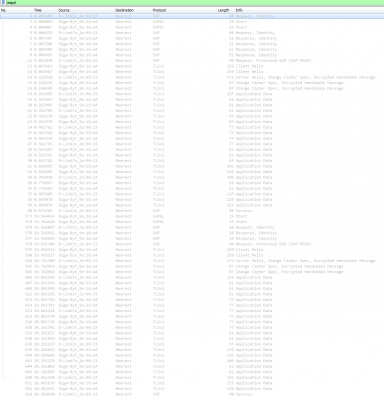384x400 pixels.
Task: Select packet 18 Application Data row
Action: point(192,94)
